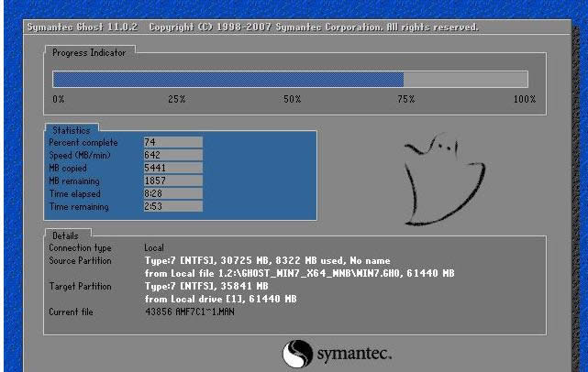588x372 pixels.
Task: Click the Time remaining value field
Action: [x=172, y=206]
